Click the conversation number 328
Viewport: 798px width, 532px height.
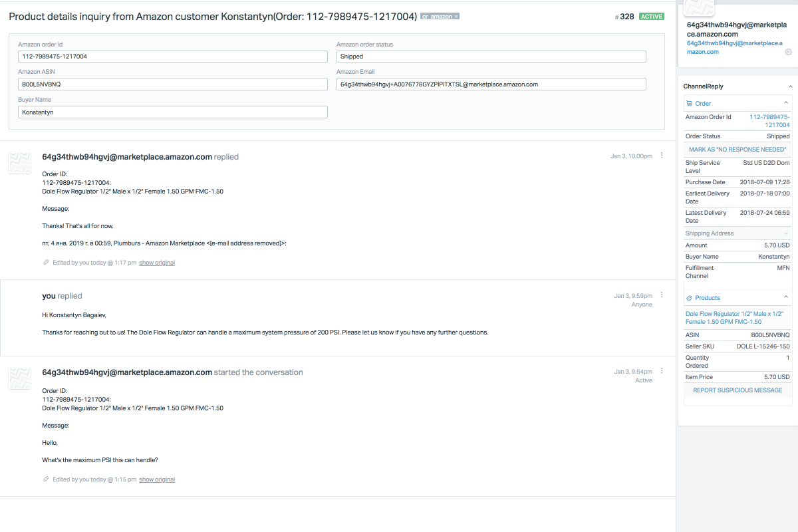(x=624, y=17)
